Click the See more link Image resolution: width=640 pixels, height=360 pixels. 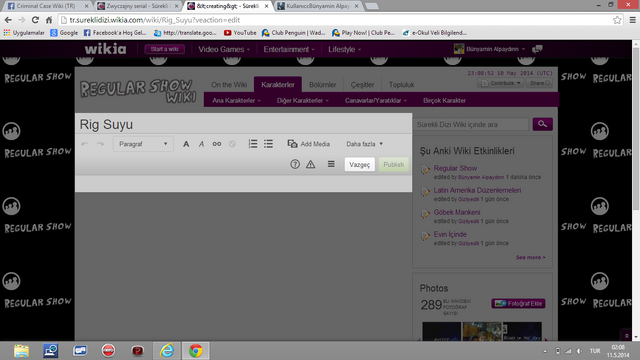coord(530,257)
